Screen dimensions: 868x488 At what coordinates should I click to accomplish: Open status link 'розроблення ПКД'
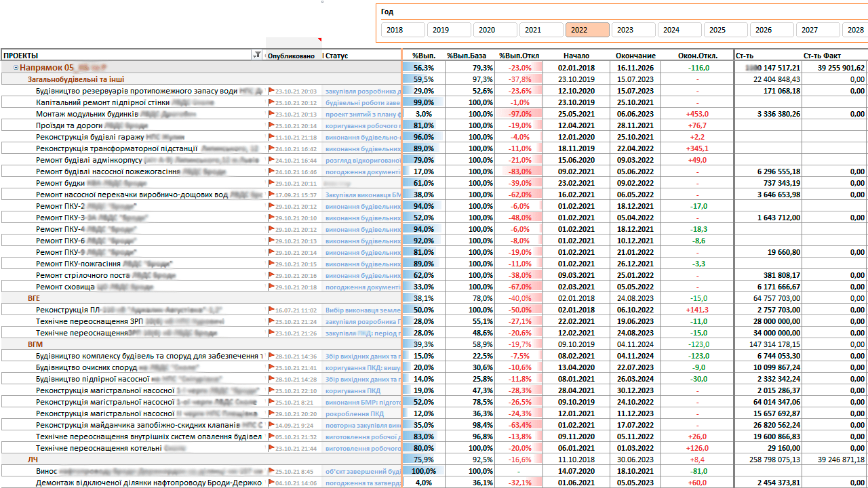(355, 413)
